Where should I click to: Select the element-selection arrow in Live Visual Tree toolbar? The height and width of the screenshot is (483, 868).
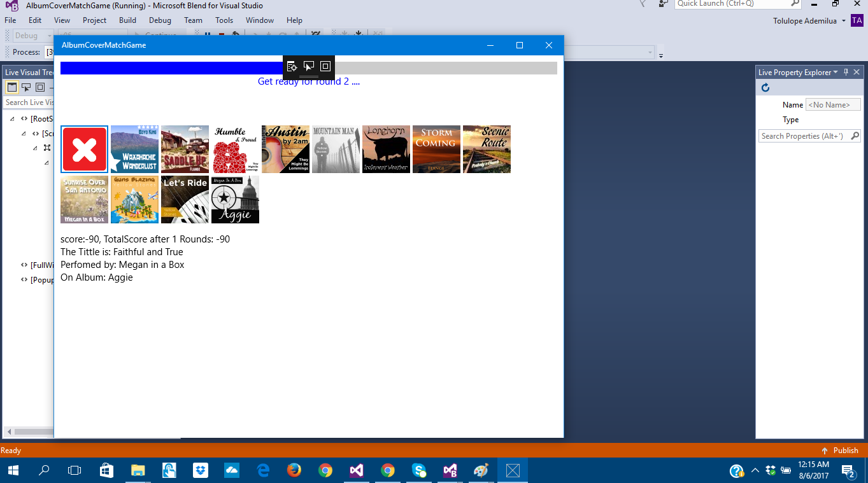click(x=25, y=87)
